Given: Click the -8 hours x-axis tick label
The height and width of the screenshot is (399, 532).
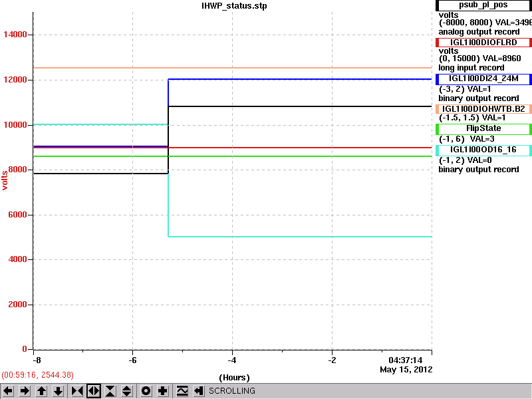Looking at the screenshot, I should click(37, 360).
